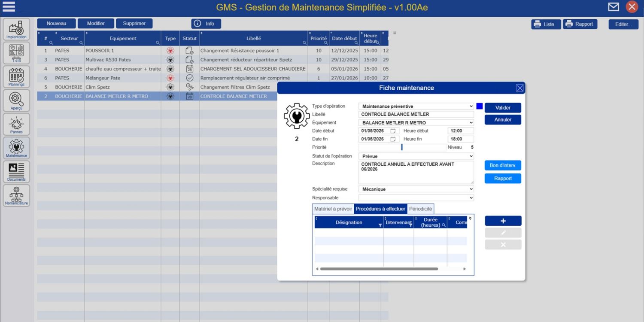Open the Documents sidebar icon

(16, 172)
